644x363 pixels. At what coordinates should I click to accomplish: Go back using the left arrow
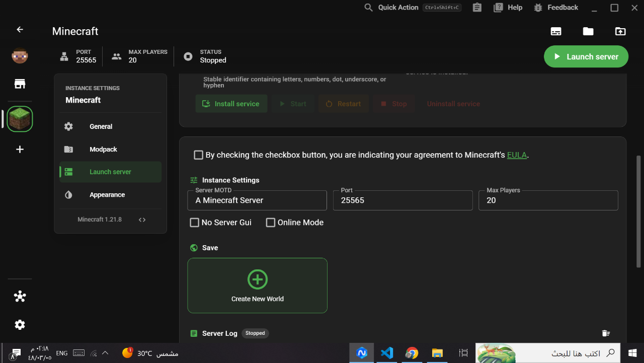coord(20,30)
